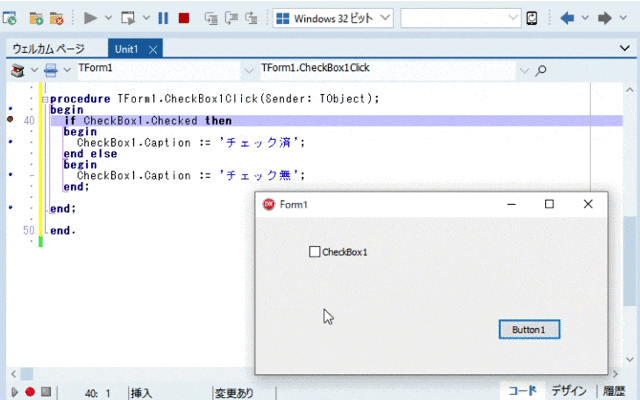Click the blue section icon left of TForm1
This screenshot has height=400, width=640.
tap(51, 70)
